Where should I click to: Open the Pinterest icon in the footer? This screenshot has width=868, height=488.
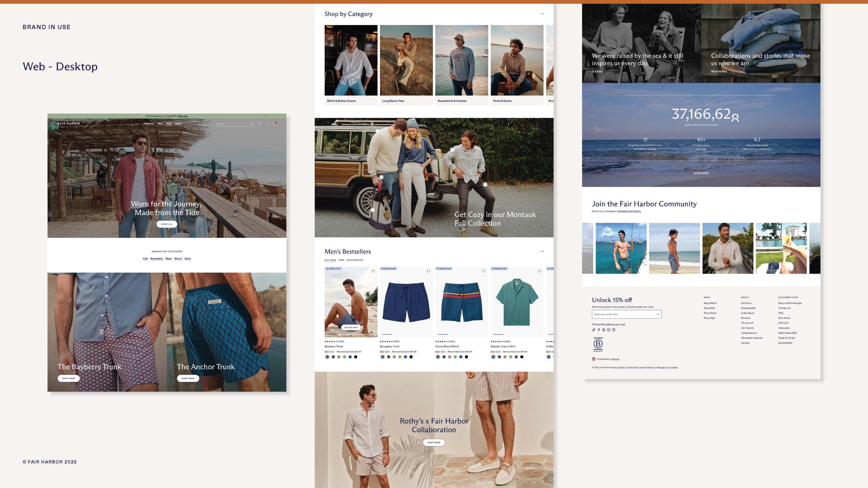[604, 330]
